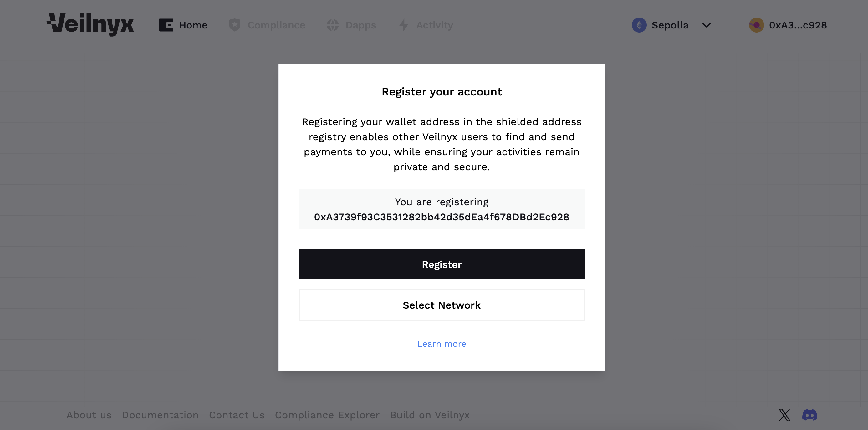Go to the Home tab
The width and height of the screenshot is (868, 430).
193,25
